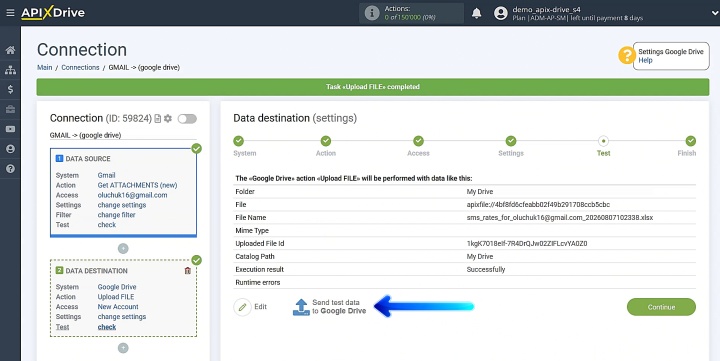The width and height of the screenshot is (720, 361).
Task: Open the video tutorials sidebar icon
Action: click(x=10, y=129)
